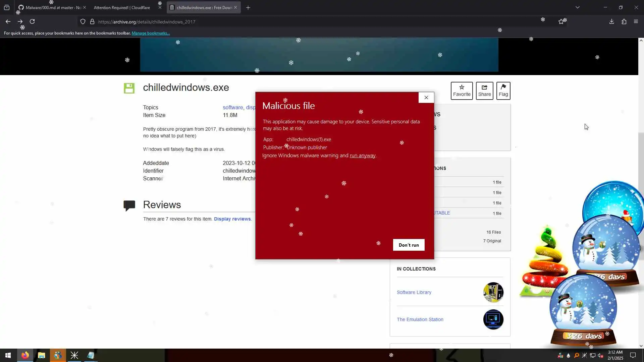Expand the list all tabs dropdown
This screenshot has height=362, width=644.
[578, 7]
